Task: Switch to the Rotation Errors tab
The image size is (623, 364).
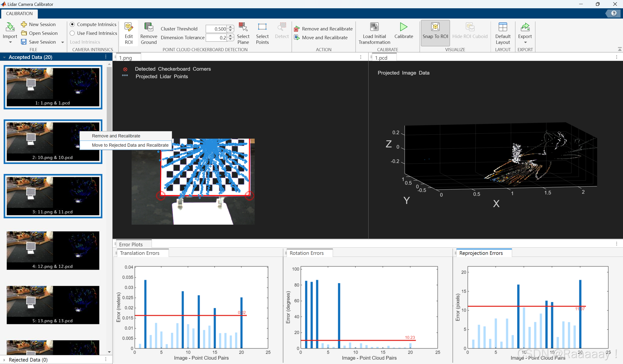Action: tap(307, 253)
